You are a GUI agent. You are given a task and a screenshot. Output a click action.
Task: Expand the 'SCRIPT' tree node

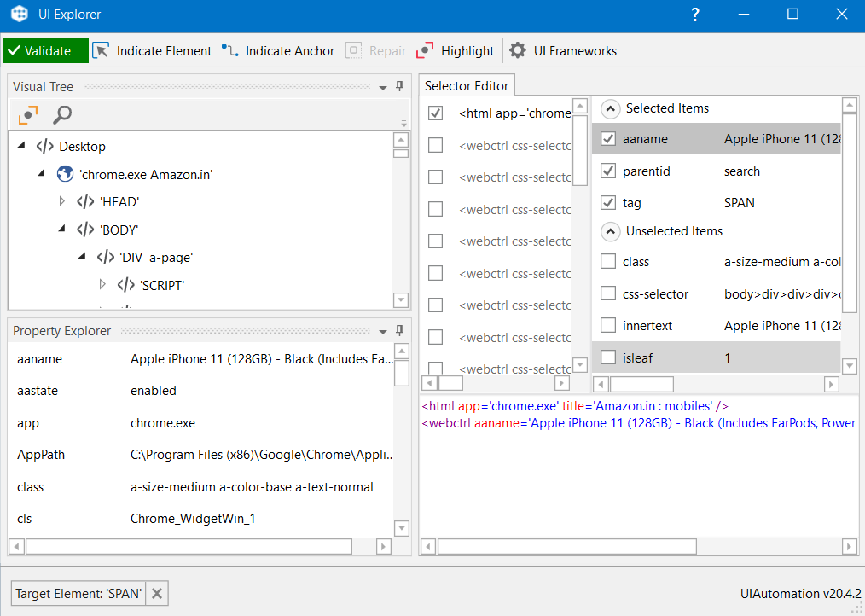[102, 284]
